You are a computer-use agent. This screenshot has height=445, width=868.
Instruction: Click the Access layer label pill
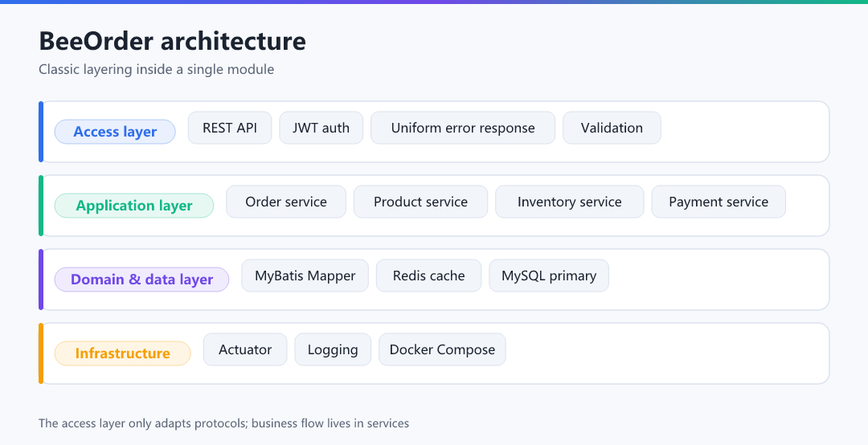point(115,132)
